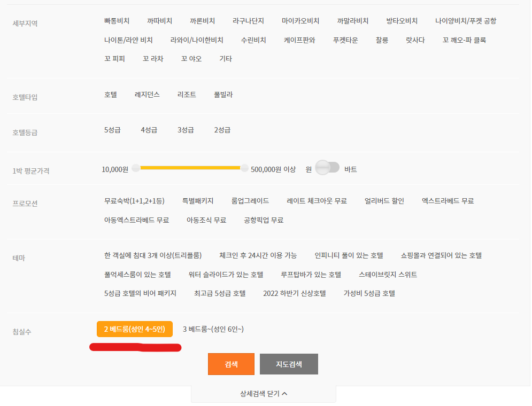Pick the 랏사다 area option
The image size is (532, 406).
click(x=415, y=40)
